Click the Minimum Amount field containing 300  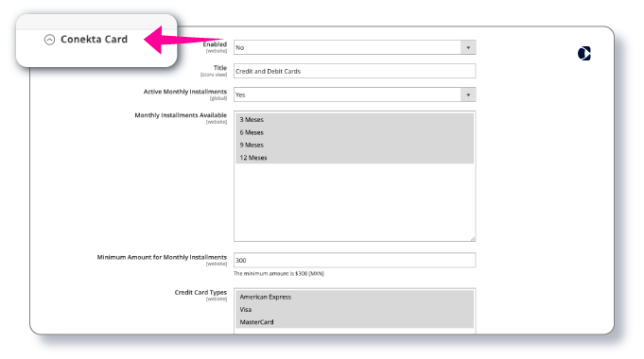(x=355, y=260)
